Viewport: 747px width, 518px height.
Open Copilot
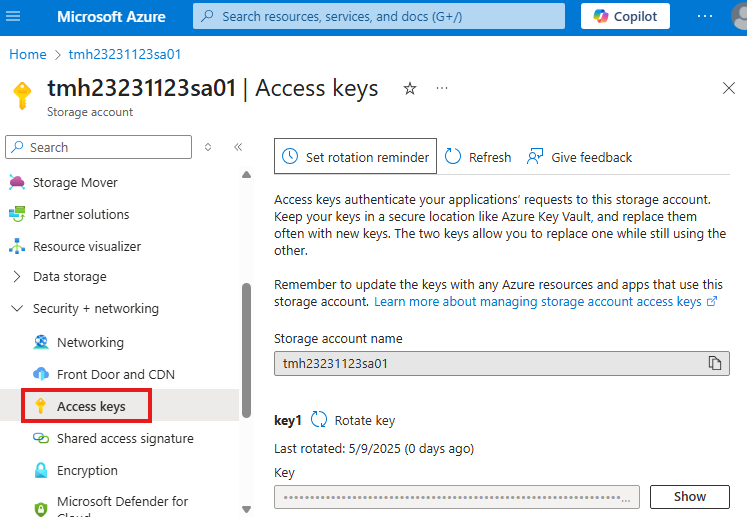coord(625,16)
